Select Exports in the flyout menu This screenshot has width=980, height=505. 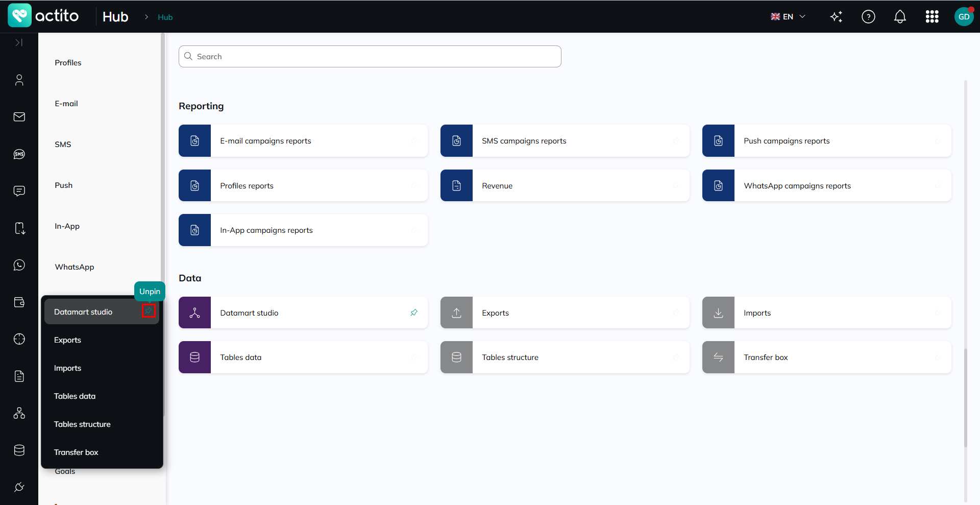[102, 340]
